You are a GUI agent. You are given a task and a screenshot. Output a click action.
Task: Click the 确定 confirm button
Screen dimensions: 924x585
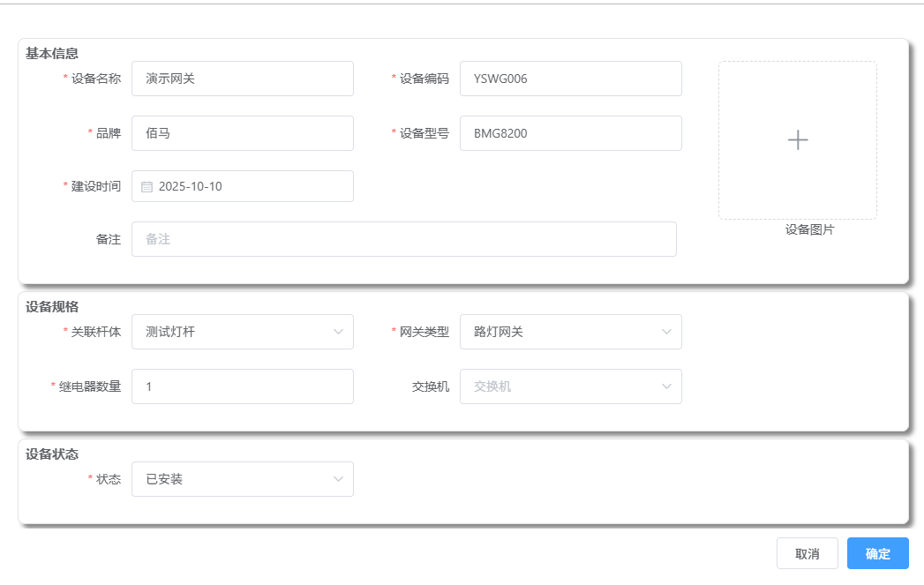pyautogui.click(x=877, y=553)
